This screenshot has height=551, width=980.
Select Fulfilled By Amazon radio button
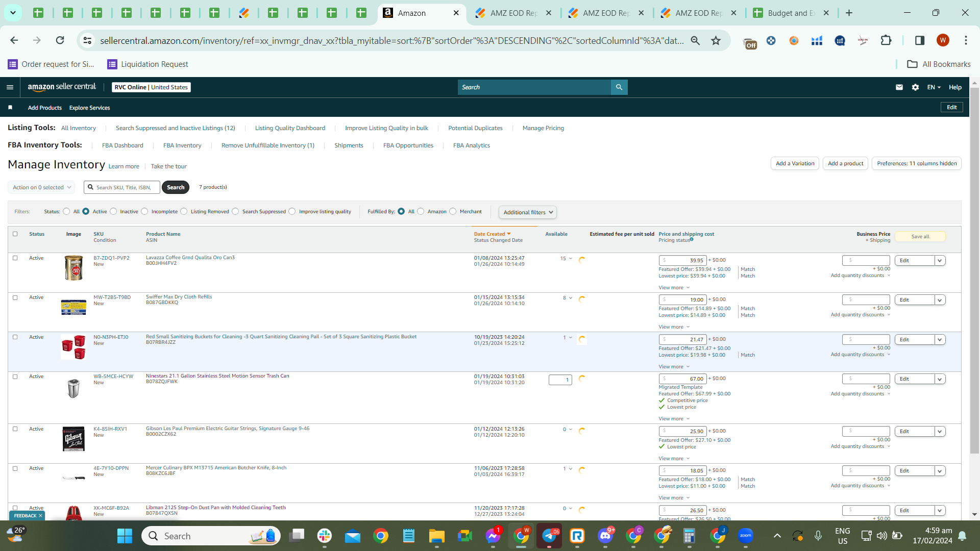point(421,211)
